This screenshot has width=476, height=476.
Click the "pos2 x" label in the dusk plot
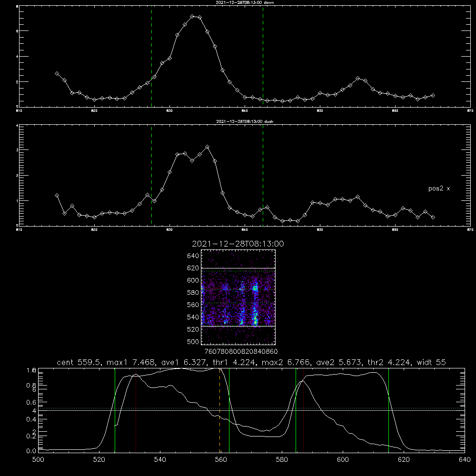pyautogui.click(x=439, y=188)
